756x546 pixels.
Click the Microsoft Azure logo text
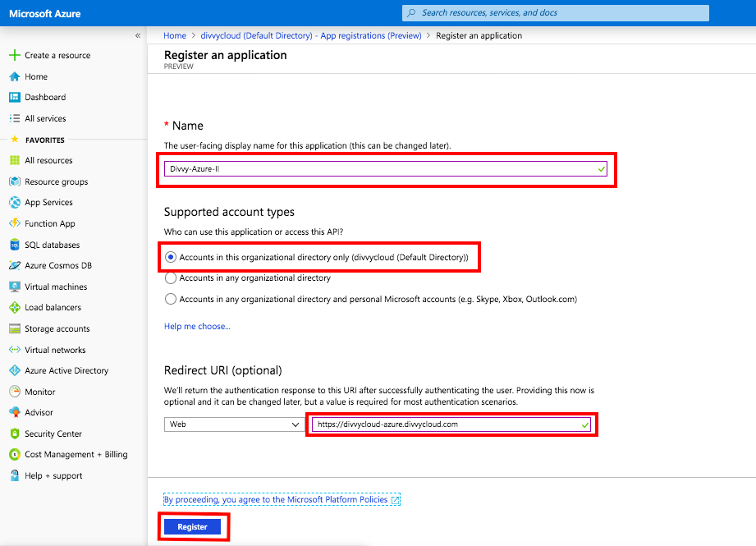pos(45,13)
